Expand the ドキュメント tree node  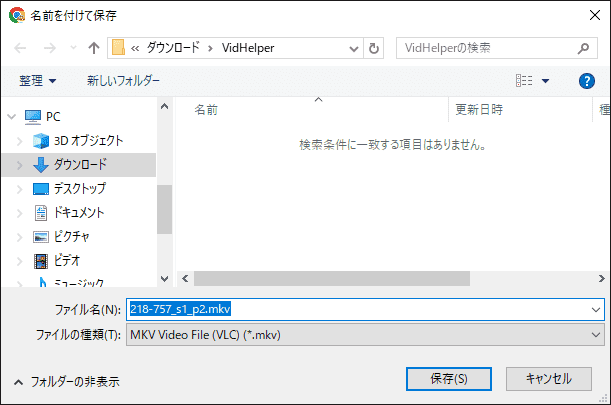coord(19,213)
